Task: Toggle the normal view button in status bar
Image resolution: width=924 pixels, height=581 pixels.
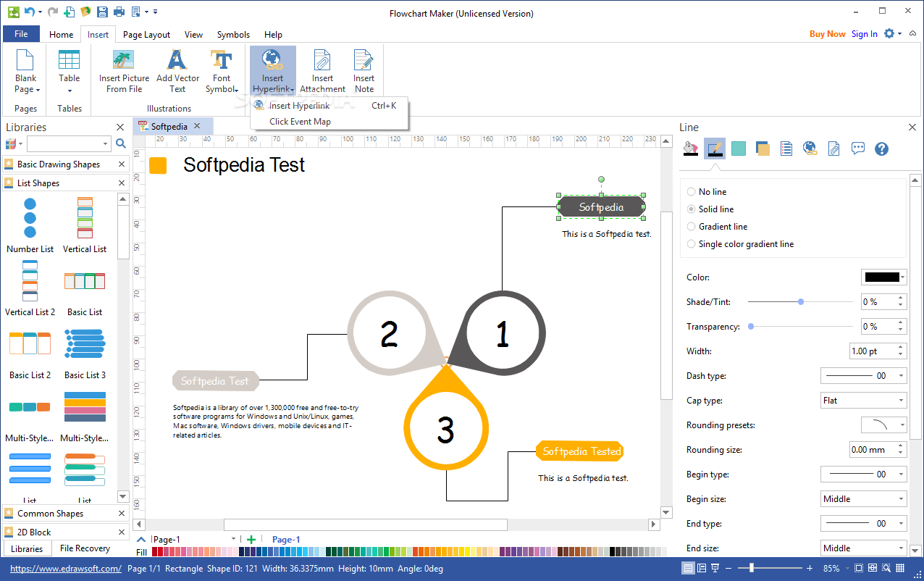Action: point(688,569)
